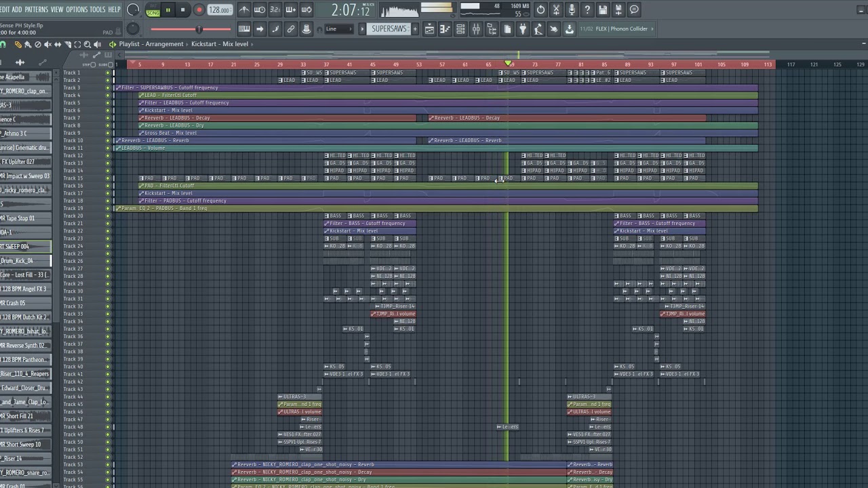The height and width of the screenshot is (488, 868).
Task: Switch the PAT/SONG mode toggle
Action: coord(153,9)
